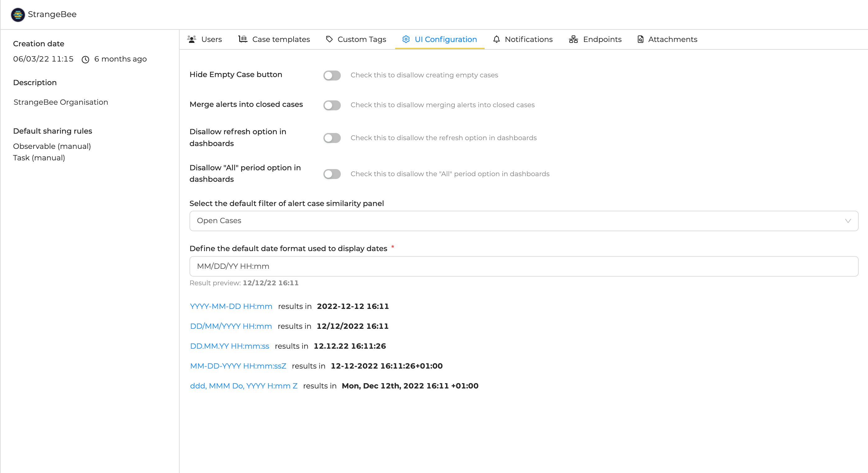868x473 pixels.
Task: Choose the YYYY-MM-DD HH:mm format link
Action: 231,306
